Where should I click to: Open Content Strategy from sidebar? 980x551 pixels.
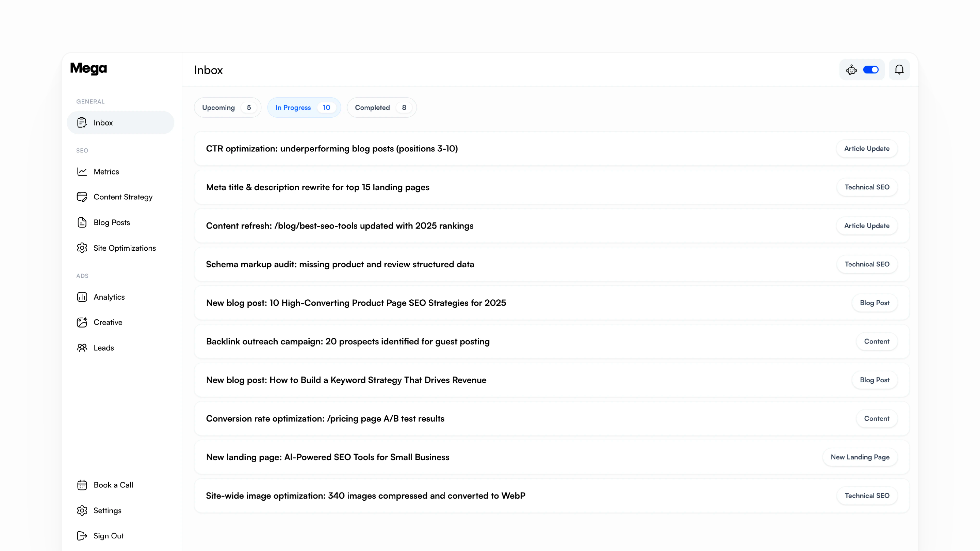click(x=122, y=197)
